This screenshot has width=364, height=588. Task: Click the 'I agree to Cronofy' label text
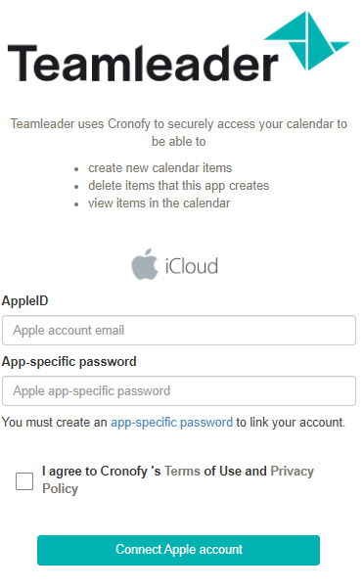[101, 471]
